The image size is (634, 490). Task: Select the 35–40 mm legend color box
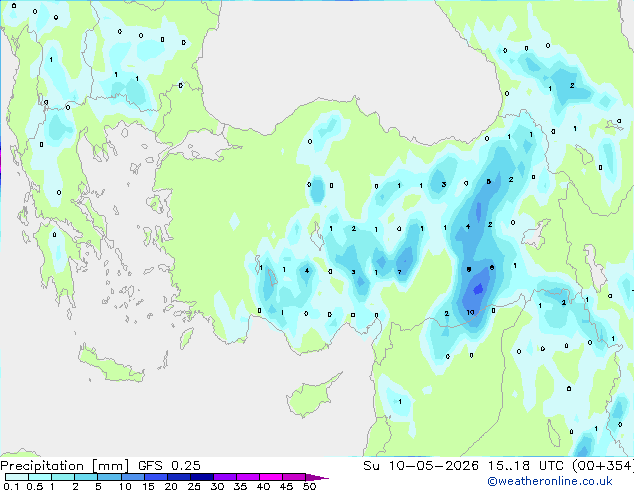248,477
